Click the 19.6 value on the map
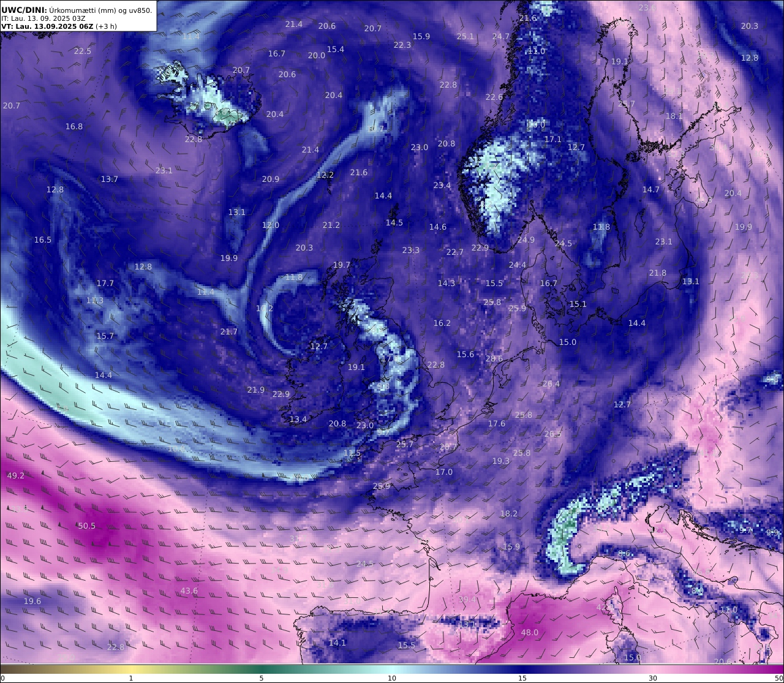This screenshot has height=683, width=784. (x=32, y=601)
